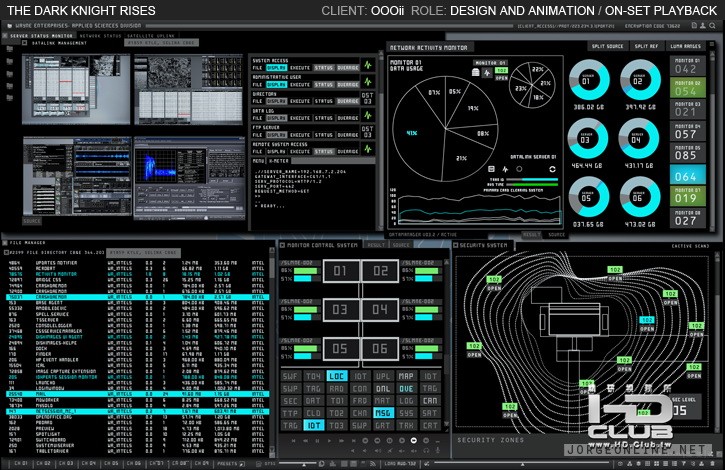Open the blue spectrum analyzer thumbnail
The image size is (725, 470).
point(189,178)
